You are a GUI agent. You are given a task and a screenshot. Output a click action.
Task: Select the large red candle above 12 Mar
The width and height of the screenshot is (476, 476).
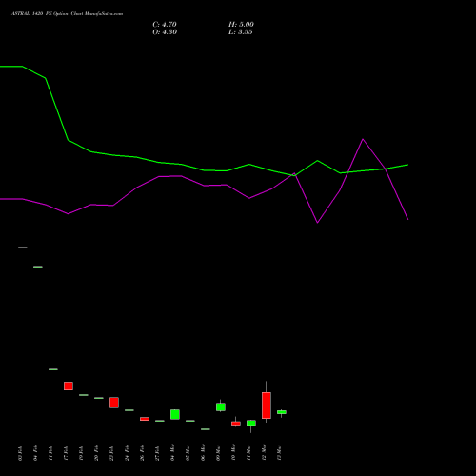point(267,406)
